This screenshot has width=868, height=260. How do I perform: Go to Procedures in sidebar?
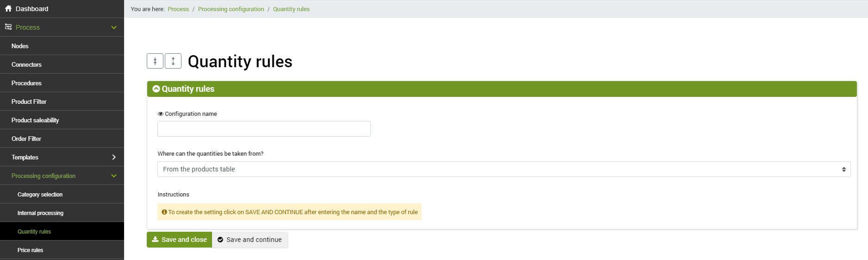pyautogui.click(x=62, y=83)
